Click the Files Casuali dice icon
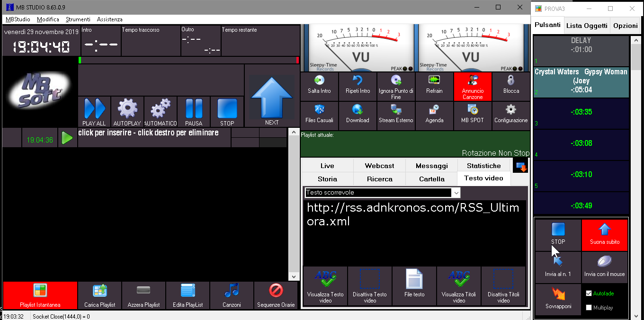644x320 pixels. [x=320, y=110]
